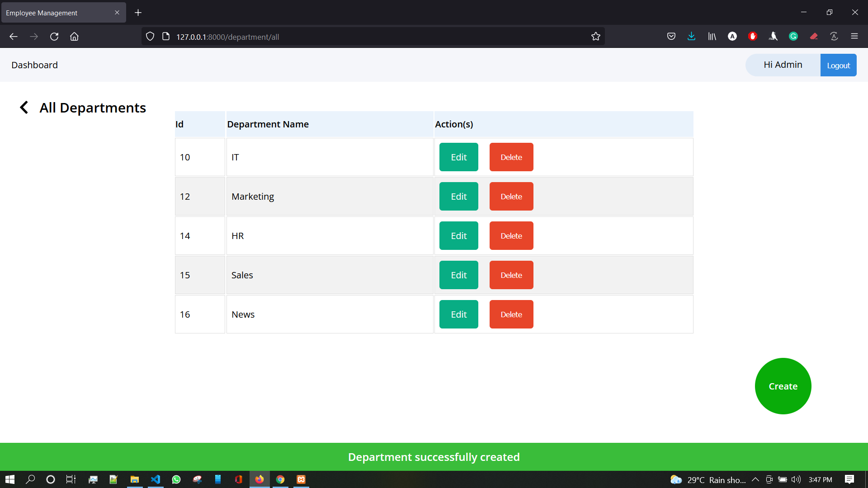Click the Logout button
868x488 pixels.
pyautogui.click(x=838, y=65)
